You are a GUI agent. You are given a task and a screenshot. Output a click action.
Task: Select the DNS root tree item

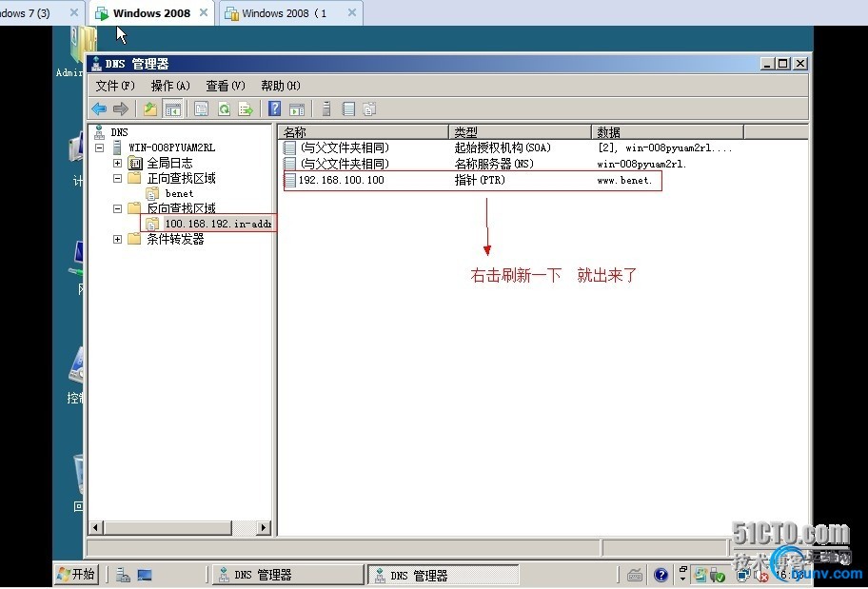[x=119, y=132]
